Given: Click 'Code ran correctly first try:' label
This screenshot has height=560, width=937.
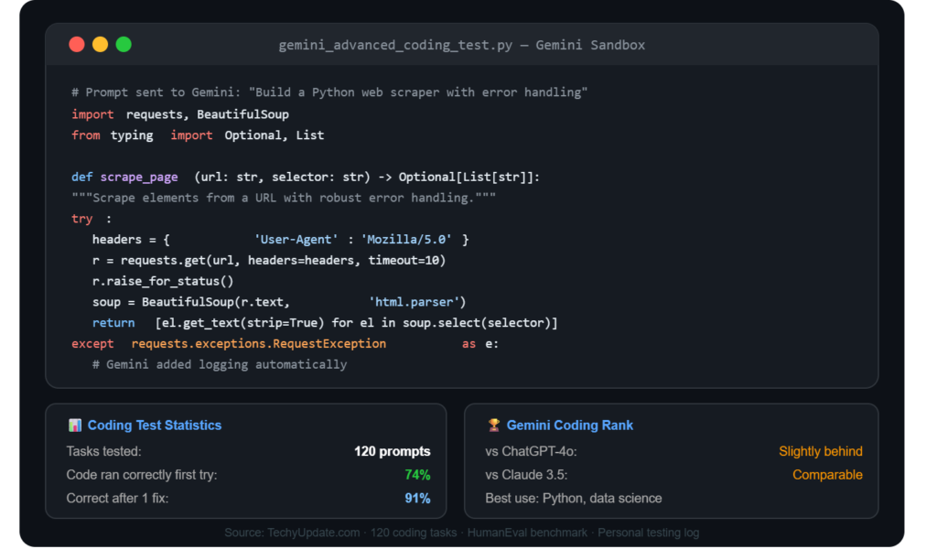Looking at the screenshot, I should click(x=142, y=475).
